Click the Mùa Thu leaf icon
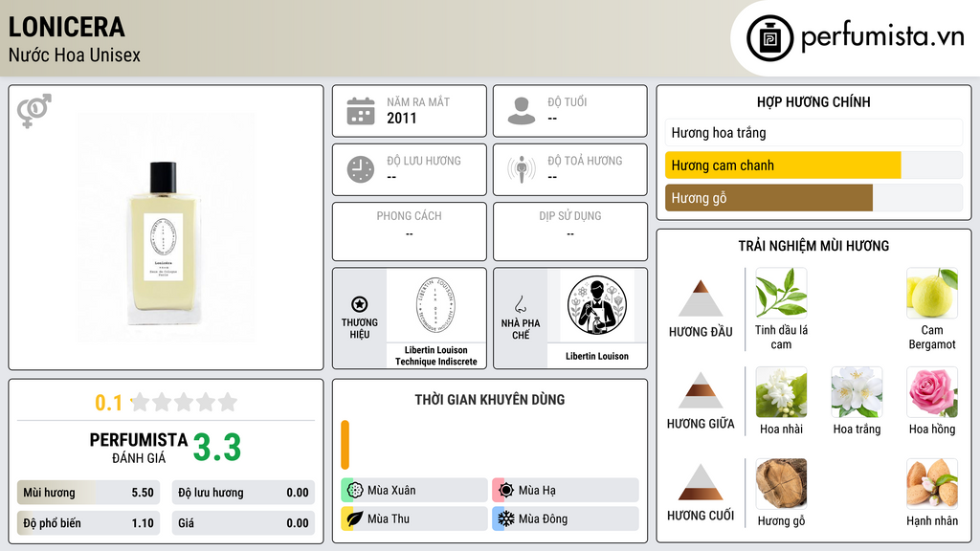The height and width of the screenshot is (551, 980). 355,518
